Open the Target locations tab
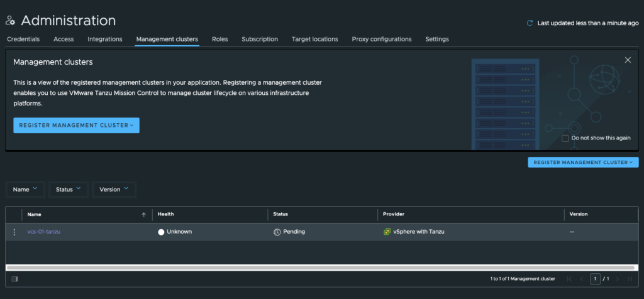Viewport: 644px width, 299px height. (x=315, y=40)
